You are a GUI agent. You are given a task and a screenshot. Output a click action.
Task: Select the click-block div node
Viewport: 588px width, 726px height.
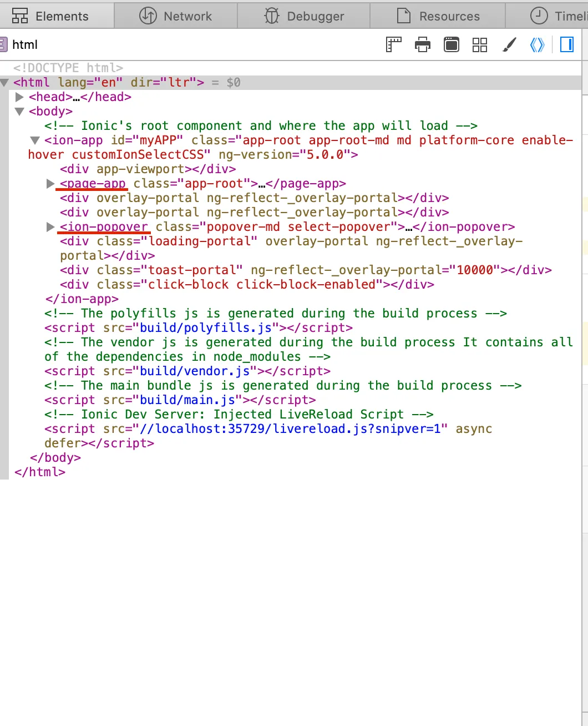click(247, 284)
